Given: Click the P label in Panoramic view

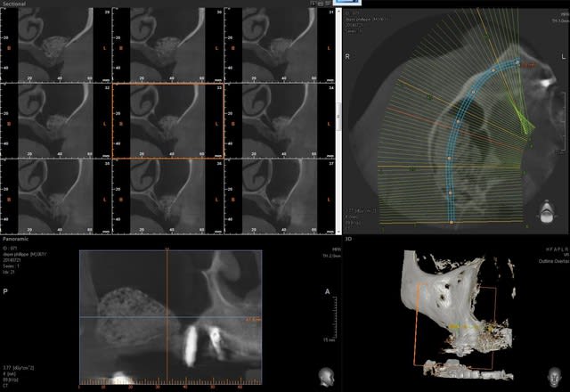Looking at the screenshot, I should 5,291.
